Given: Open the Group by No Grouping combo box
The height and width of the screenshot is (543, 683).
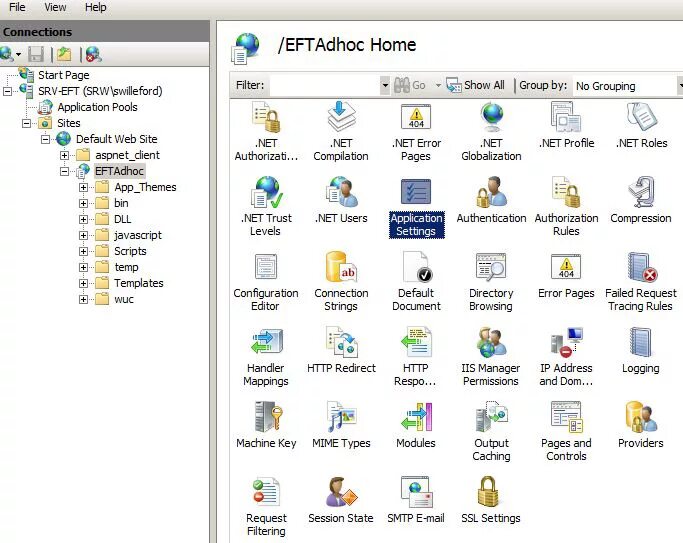Looking at the screenshot, I should 627,86.
